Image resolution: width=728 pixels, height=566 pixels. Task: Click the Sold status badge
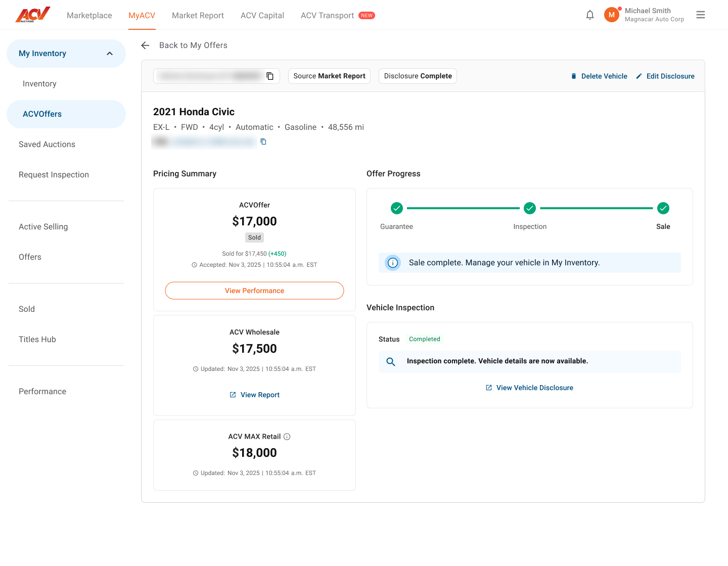[x=255, y=238]
